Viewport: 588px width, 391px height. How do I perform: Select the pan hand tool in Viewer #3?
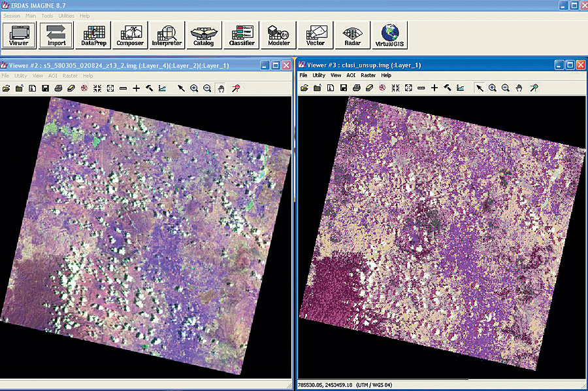point(519,88)
